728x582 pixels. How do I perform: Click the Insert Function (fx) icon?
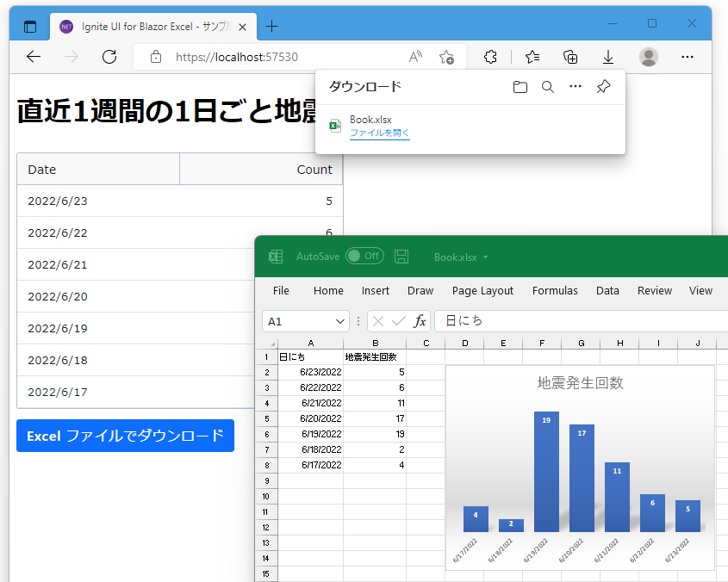[x=420, y=320]
